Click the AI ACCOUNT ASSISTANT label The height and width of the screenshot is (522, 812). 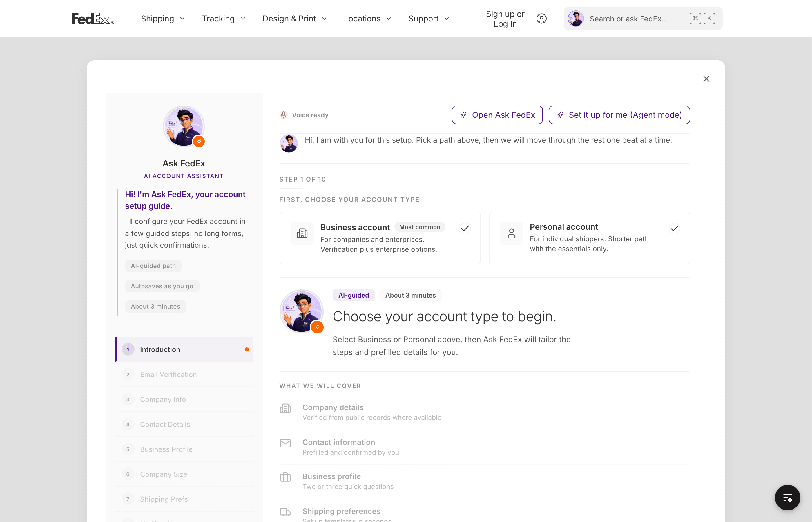(184, 176)
